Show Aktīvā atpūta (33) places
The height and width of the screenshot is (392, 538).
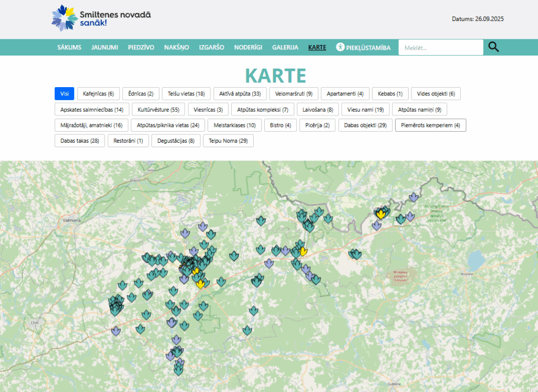240,94
